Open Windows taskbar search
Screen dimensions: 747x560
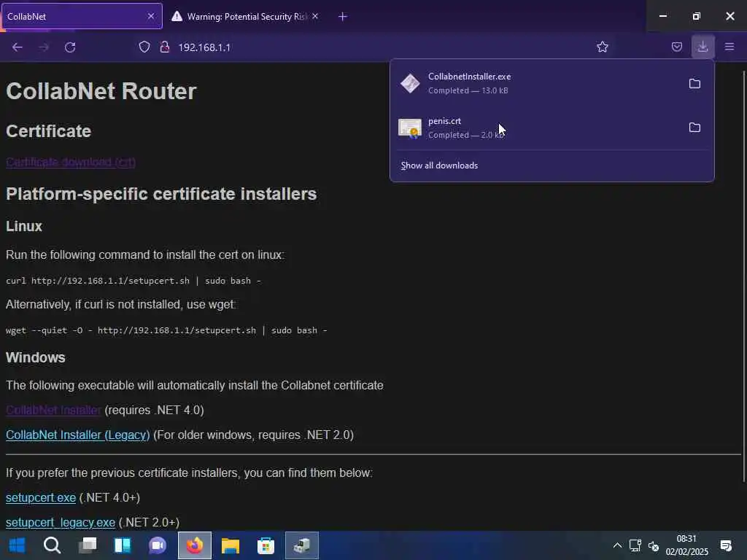(52, 545)
